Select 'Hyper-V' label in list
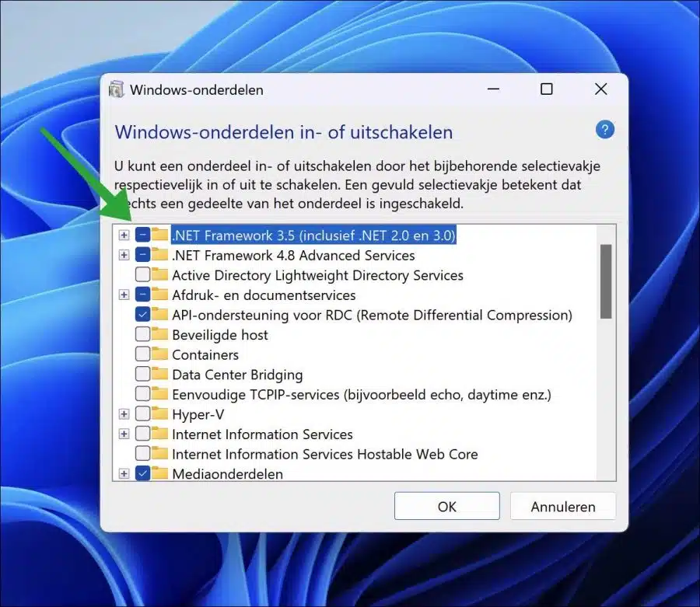Viewport: 700px width, 607px height. coord(198,414)
